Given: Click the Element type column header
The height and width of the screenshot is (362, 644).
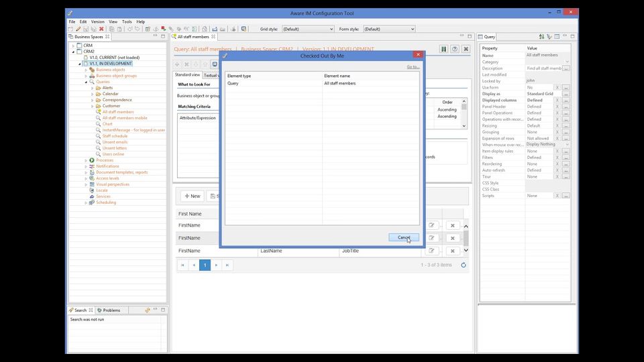Looking at the screenshot, I should tap(274, 76).
